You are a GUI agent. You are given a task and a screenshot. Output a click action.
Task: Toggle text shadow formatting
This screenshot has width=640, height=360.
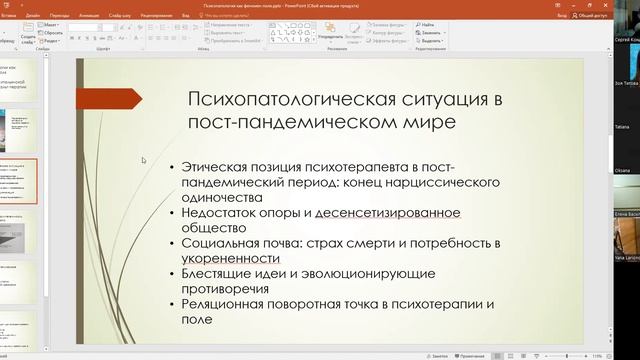[95, 38]
